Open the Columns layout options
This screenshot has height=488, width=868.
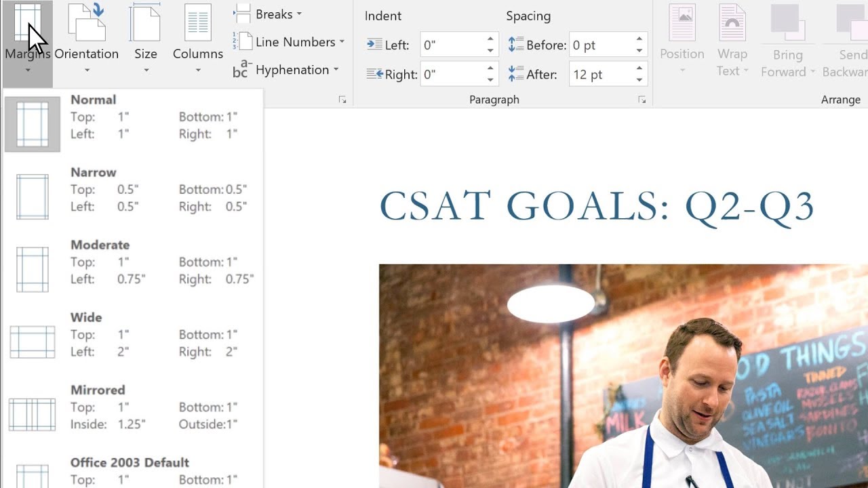pos(198,37)
